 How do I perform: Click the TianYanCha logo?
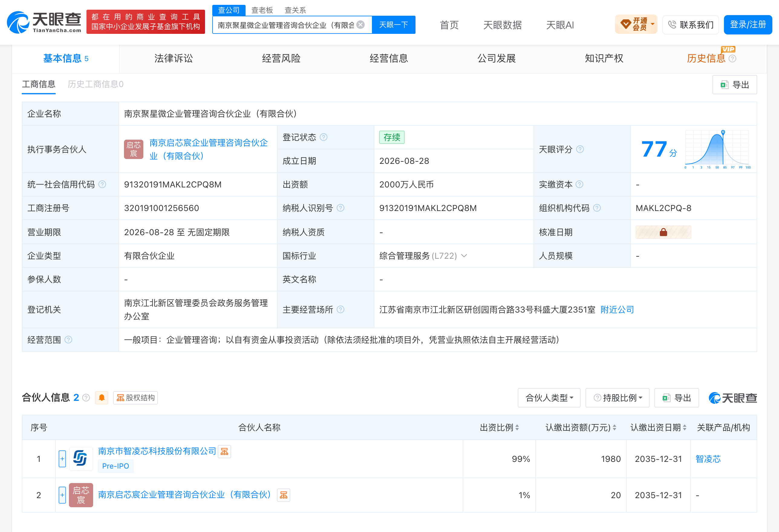coord(44,22)
